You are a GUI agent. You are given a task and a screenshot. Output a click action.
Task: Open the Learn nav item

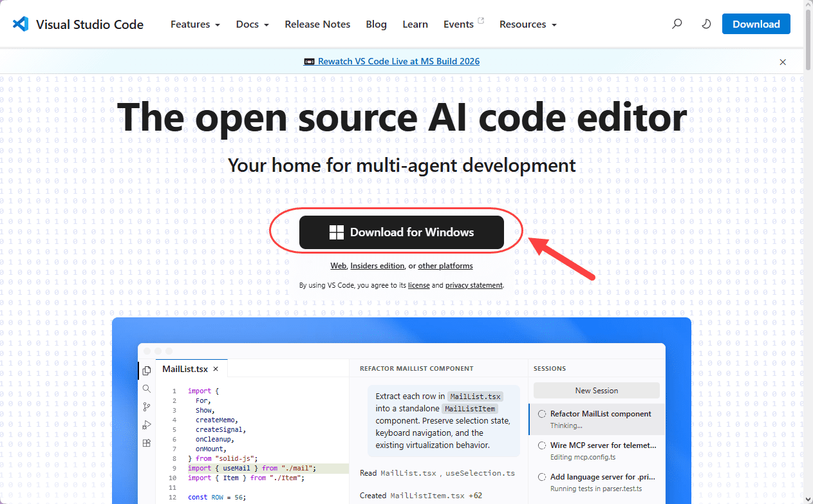(415, 24)
